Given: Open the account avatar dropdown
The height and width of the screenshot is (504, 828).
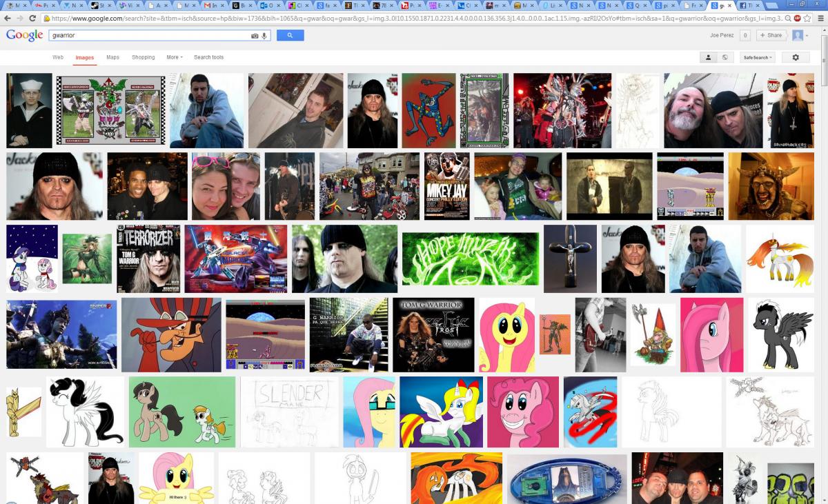Looking at the screenshot, I should point(800,35).
